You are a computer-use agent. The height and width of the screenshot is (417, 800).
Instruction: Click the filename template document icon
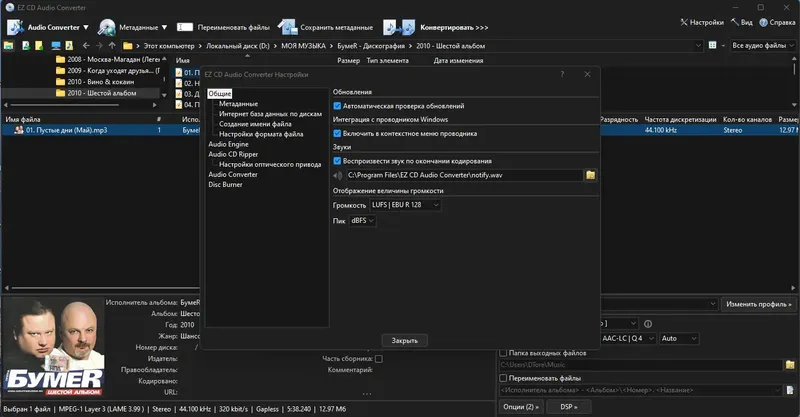point(790,390)
